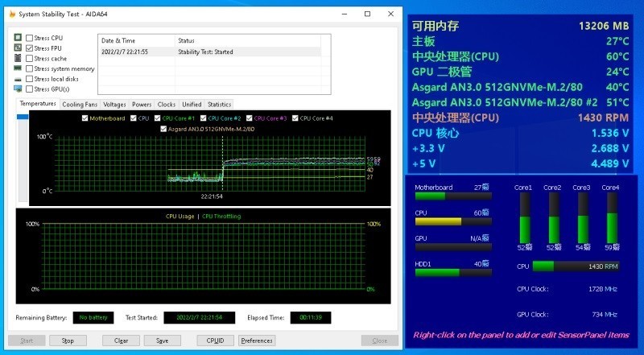
Task: Select the Stability Test: Started log row
Action: pyautogui.click(x=209, y=52)
